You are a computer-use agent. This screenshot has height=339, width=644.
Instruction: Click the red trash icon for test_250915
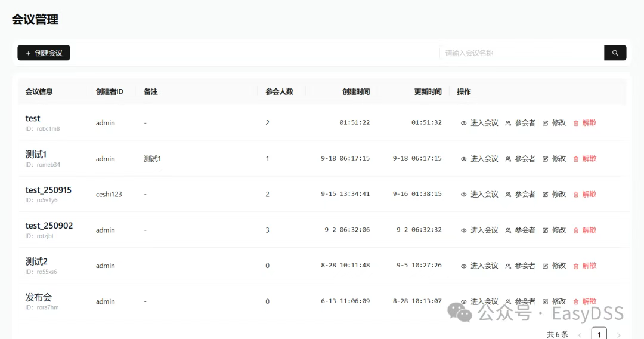point(576,195)
